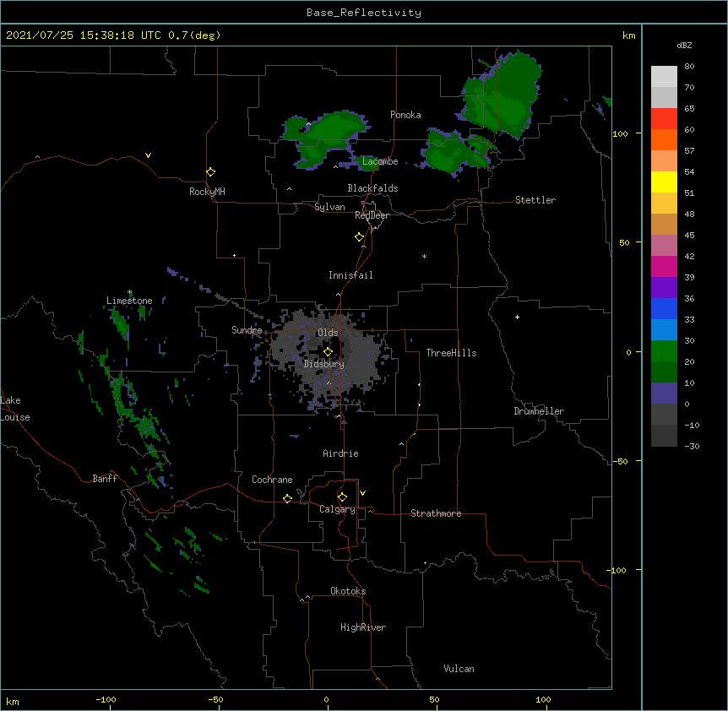This screenshot has height=711, width=728.
Task: Click the yellow radar site marker near Olds
Action: [x=328, y=352]
